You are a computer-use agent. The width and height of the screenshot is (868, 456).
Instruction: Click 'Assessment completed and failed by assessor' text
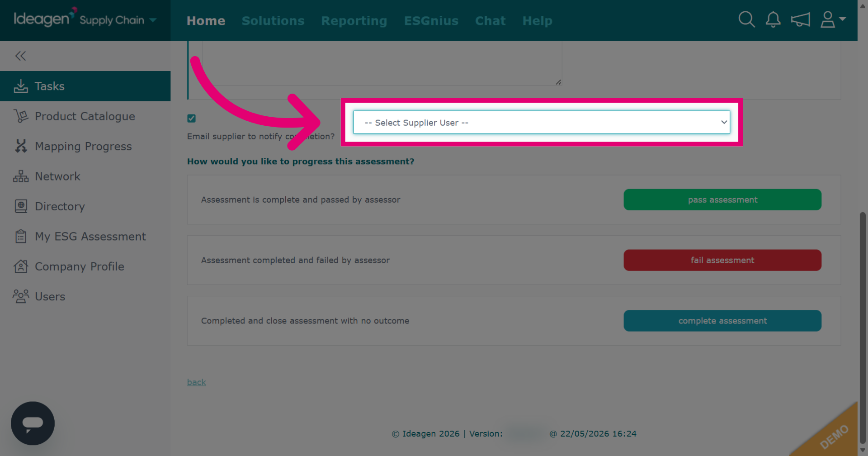coord(295,260)
